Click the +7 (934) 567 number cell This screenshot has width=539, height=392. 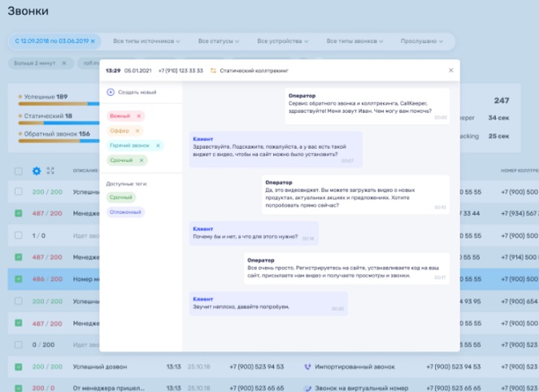(x=519, y=213)
